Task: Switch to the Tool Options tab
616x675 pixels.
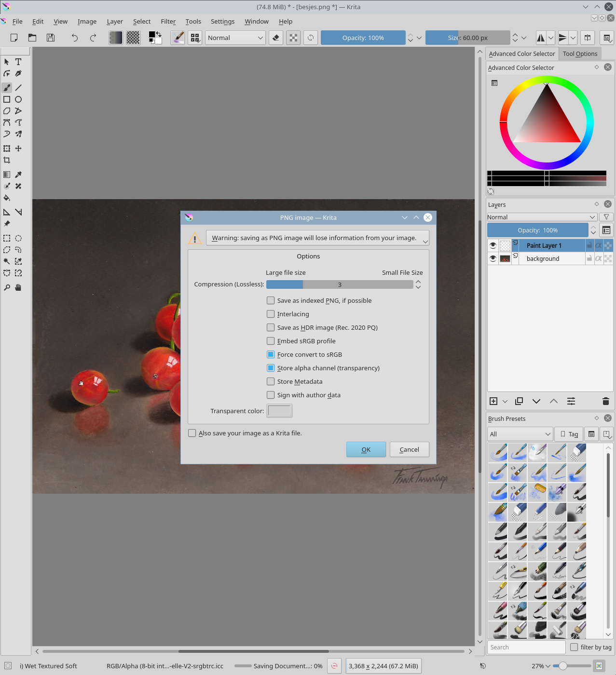Action: point(580,54)
